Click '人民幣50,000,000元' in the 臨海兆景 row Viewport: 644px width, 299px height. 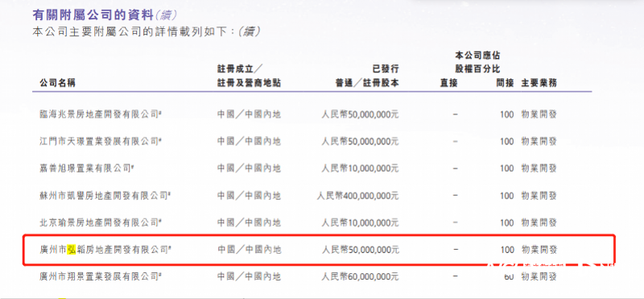click(360, 114)
